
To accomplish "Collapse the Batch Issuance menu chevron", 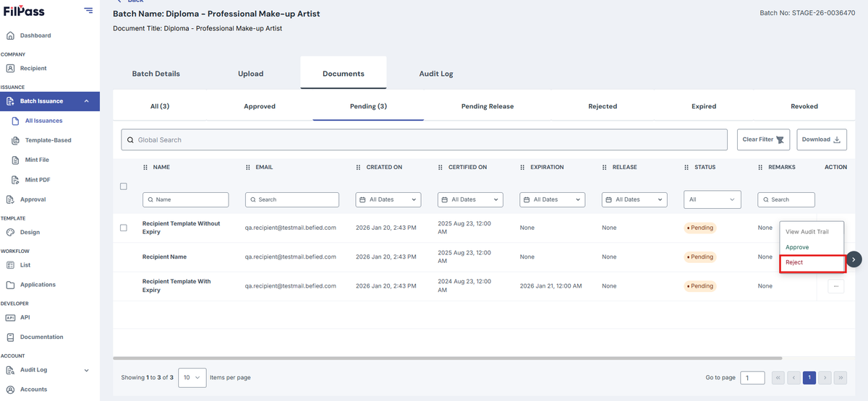I will 87,101.
